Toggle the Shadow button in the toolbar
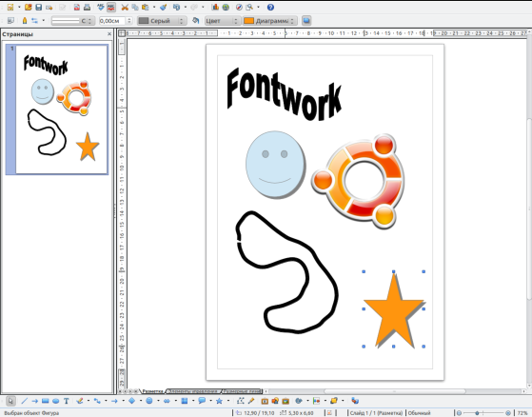Image resolution: width=532 pixels, height=417 pixels. 306,21
